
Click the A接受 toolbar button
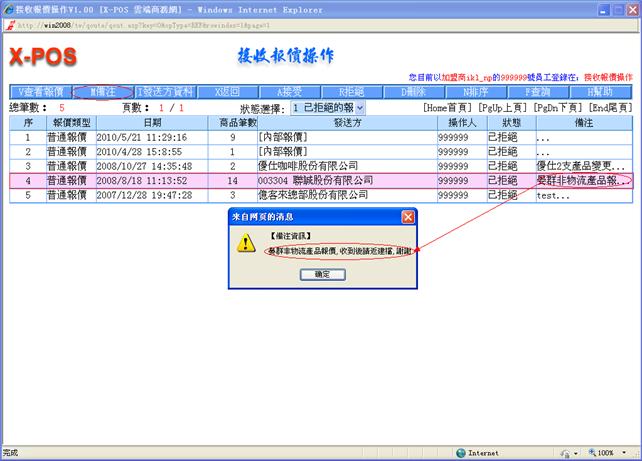pyautogui.click(x=290, y=91)
